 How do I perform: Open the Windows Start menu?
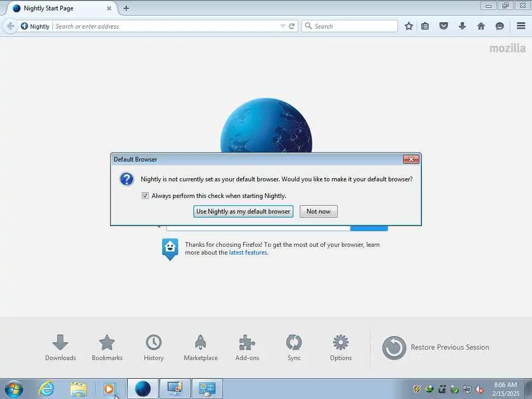coord(14,389)
